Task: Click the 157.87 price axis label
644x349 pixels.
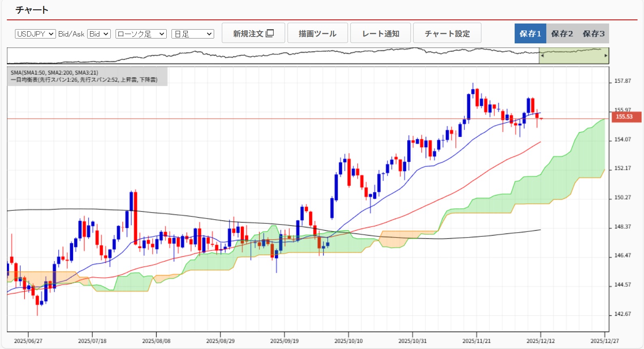Action: point(623,81)
